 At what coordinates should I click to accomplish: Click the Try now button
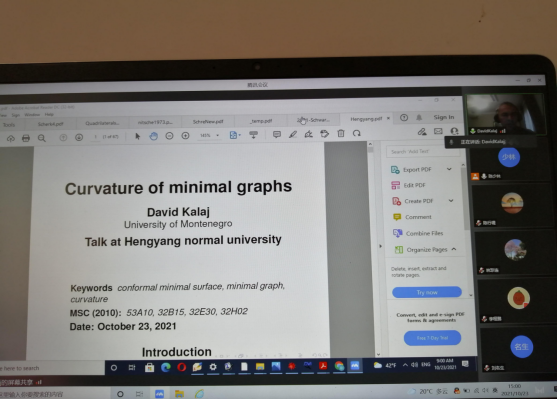[427, 292]
